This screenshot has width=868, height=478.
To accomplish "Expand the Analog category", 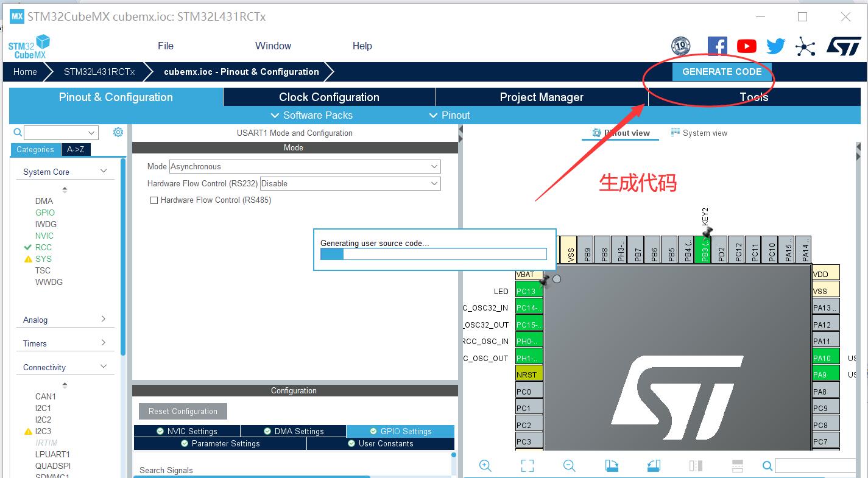I will click(x=65, y=320).
